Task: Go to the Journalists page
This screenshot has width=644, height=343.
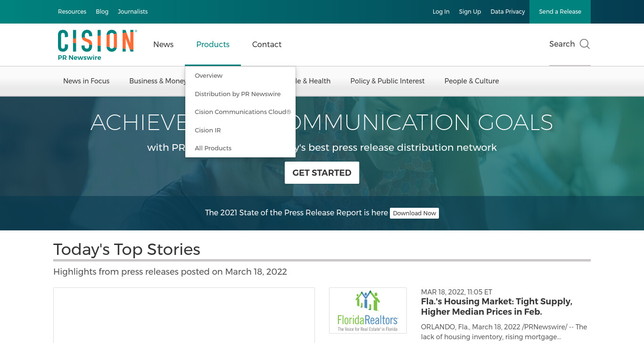Action: 132,12
